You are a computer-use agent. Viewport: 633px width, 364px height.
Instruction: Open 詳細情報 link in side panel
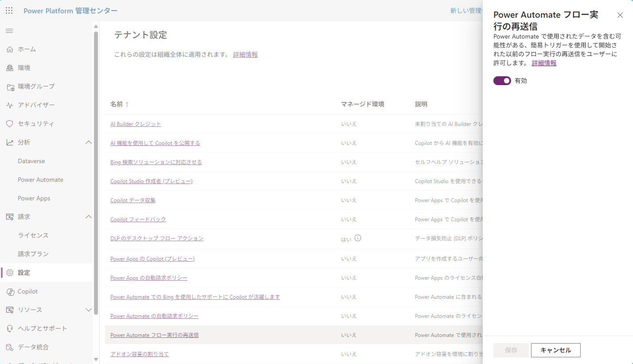point(544,63)
